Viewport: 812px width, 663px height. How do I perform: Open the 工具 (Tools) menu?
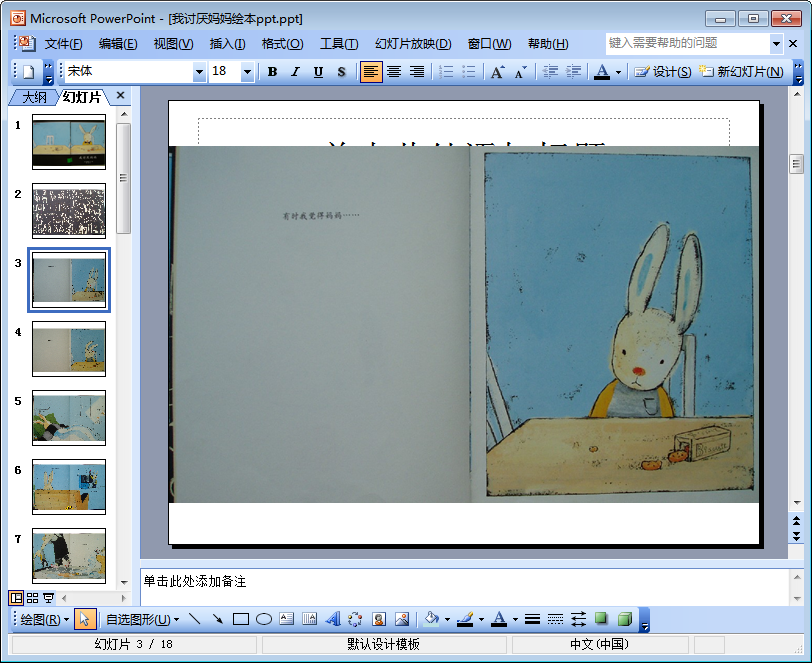coord(339,44)
